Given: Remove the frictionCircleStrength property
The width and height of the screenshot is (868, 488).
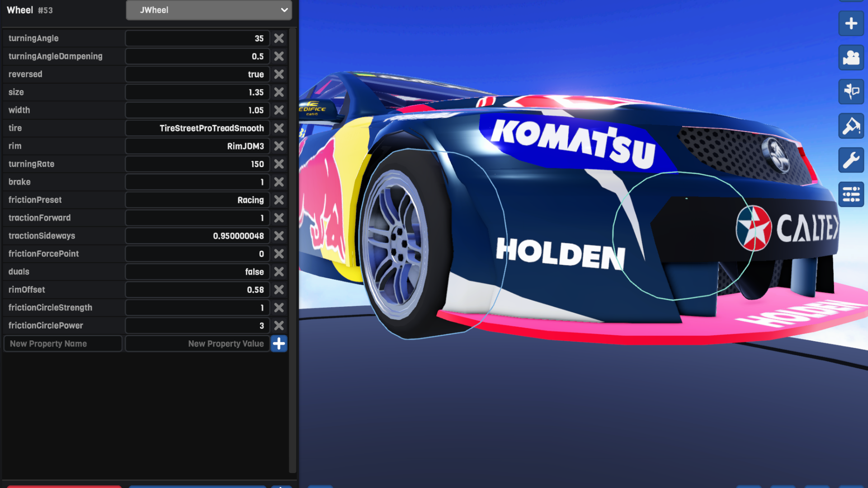Looking at the screenshot, I should coord(279,308).
